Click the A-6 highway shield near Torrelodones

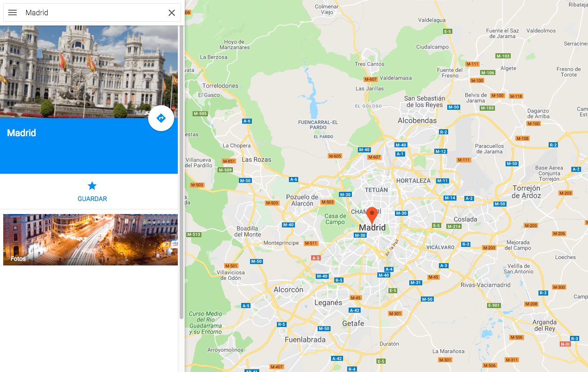(x=247, y=121)
